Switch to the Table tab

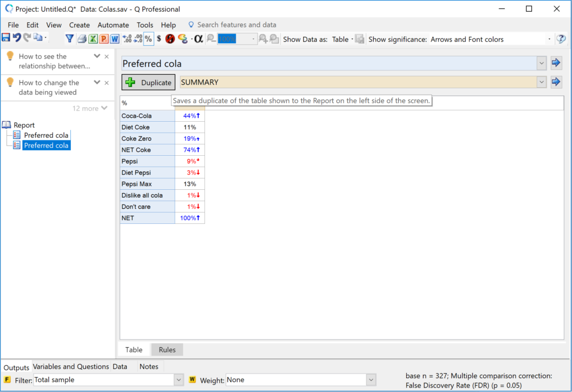(134, 350)
